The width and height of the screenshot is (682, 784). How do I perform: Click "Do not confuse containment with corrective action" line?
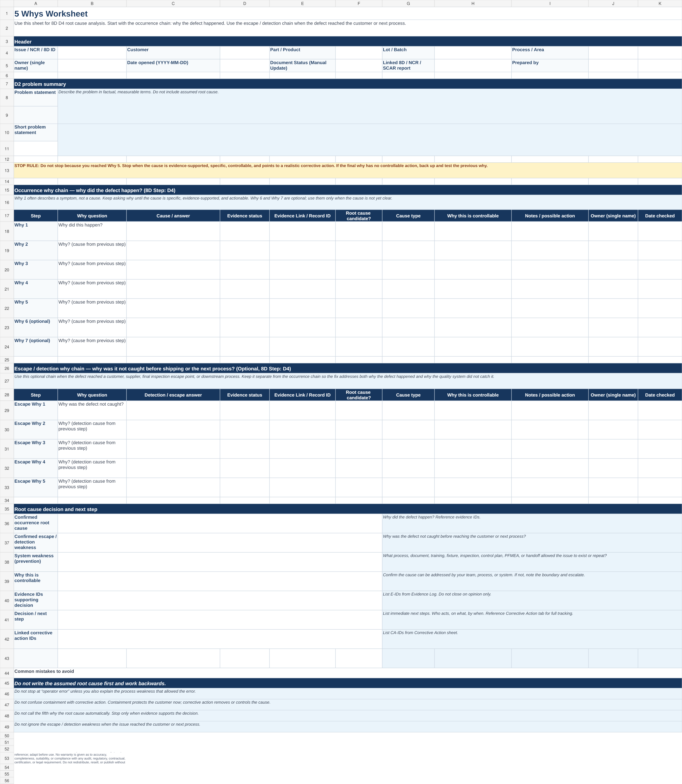348,704
